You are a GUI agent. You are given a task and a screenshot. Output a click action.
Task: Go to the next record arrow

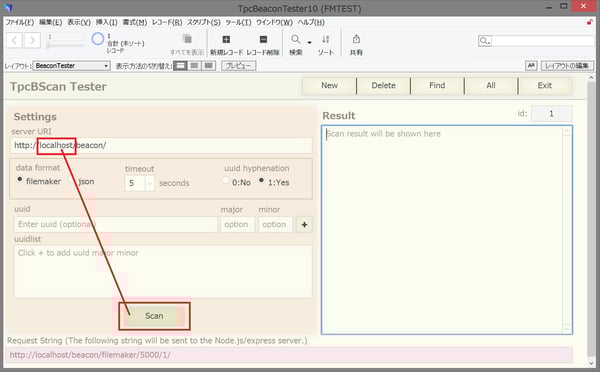tap(33, 40)
